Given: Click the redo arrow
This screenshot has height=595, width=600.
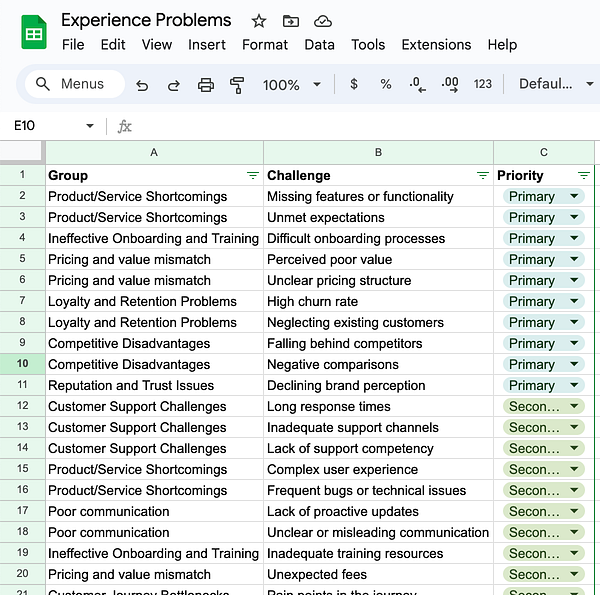Looking at the screenshot, I should coord(174,85).
